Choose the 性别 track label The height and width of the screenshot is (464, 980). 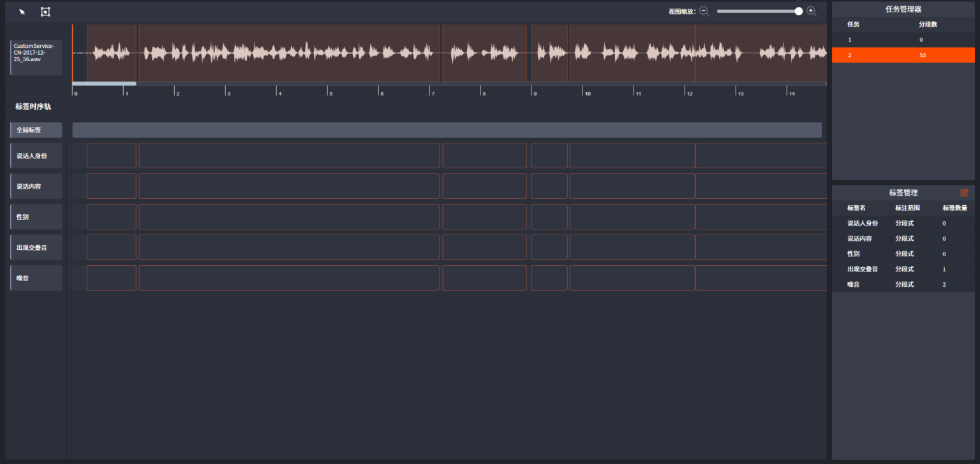36,217
